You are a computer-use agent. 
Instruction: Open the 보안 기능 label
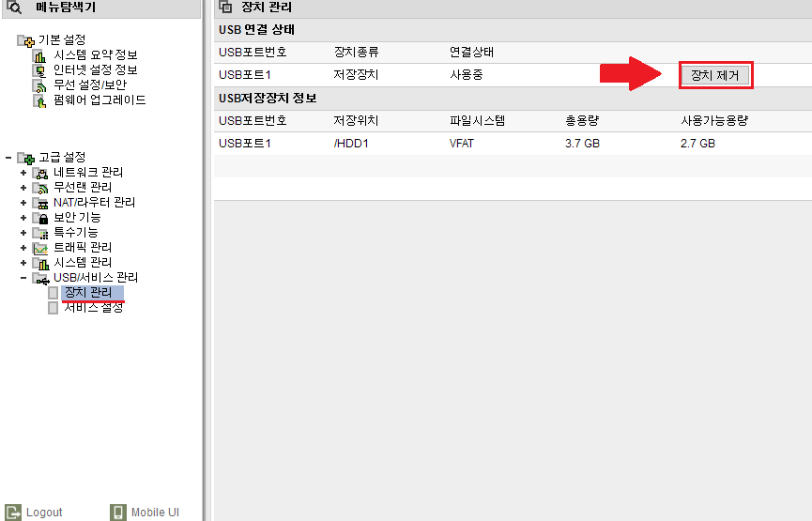[x=77, y=218]
